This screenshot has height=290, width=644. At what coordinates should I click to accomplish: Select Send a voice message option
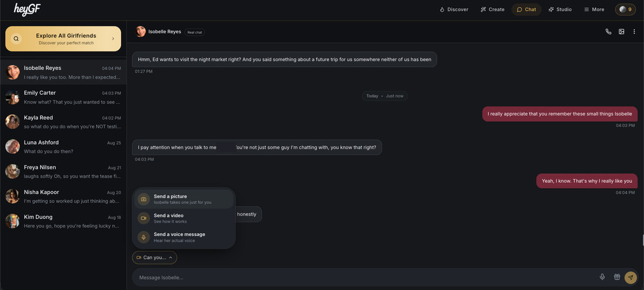click(x=184, y=237)
